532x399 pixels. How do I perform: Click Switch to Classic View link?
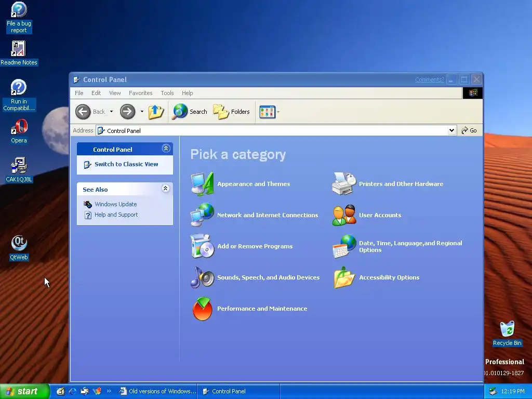click(x=126, y=164)
